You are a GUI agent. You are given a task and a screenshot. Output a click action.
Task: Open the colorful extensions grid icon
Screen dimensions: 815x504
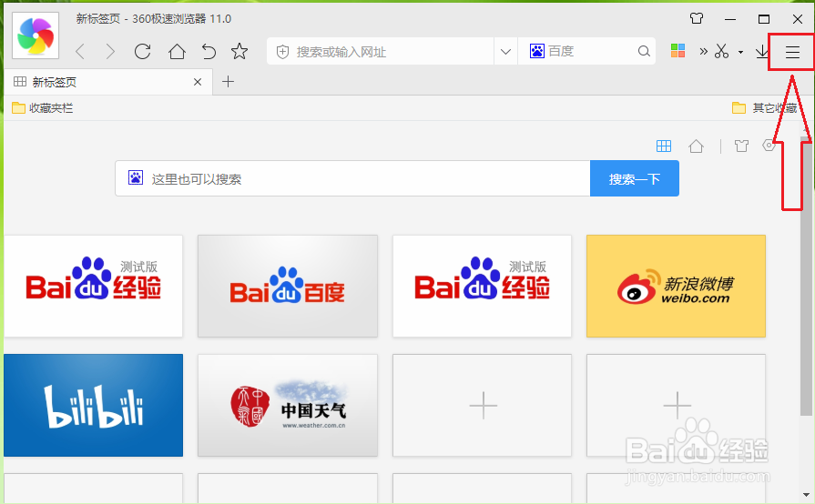click(677, 50)
